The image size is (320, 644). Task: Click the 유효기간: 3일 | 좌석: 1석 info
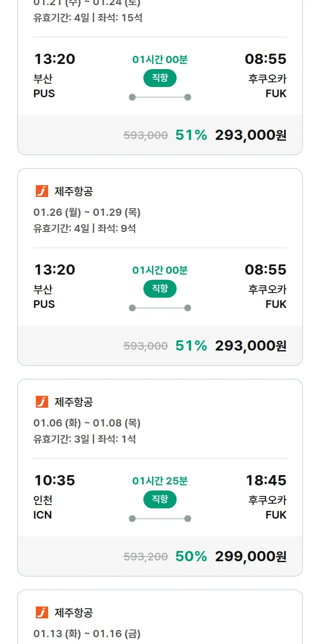[x=84, y=439]
